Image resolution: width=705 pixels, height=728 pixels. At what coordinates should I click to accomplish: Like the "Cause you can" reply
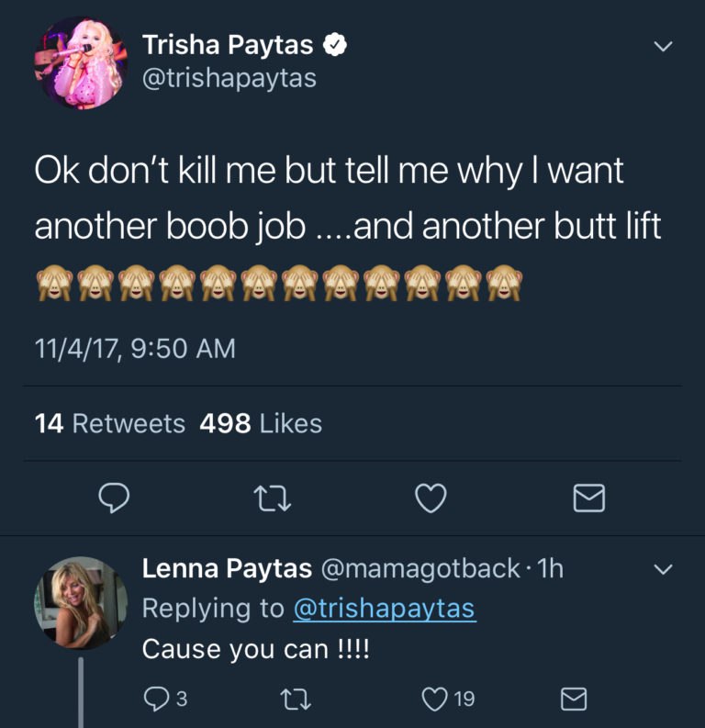434,700
